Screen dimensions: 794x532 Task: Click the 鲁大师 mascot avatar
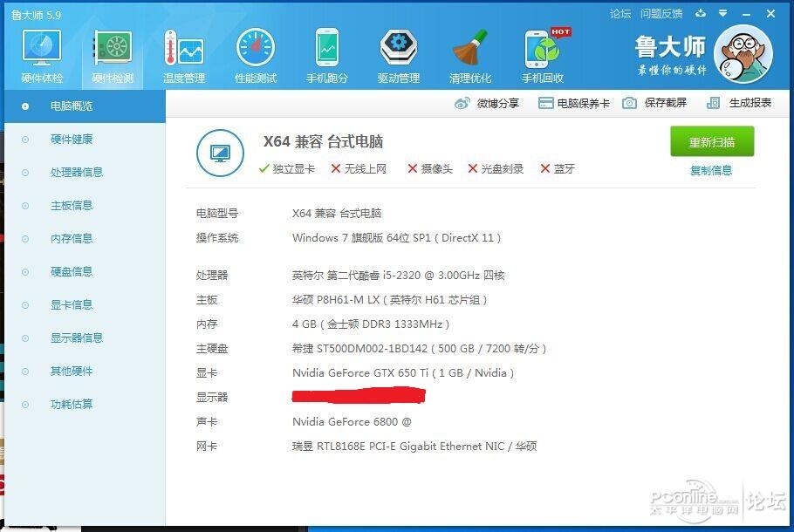(x=743, y=53)
